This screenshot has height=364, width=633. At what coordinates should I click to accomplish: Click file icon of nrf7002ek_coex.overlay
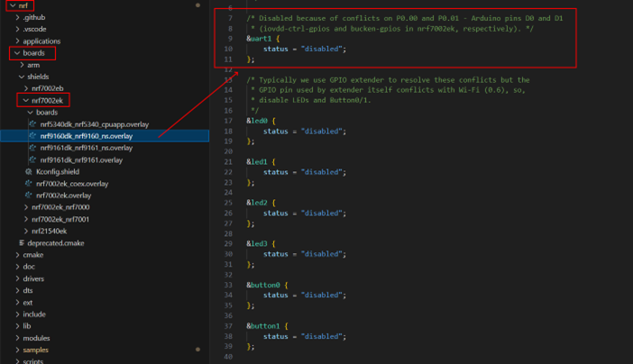click(28, 183)
